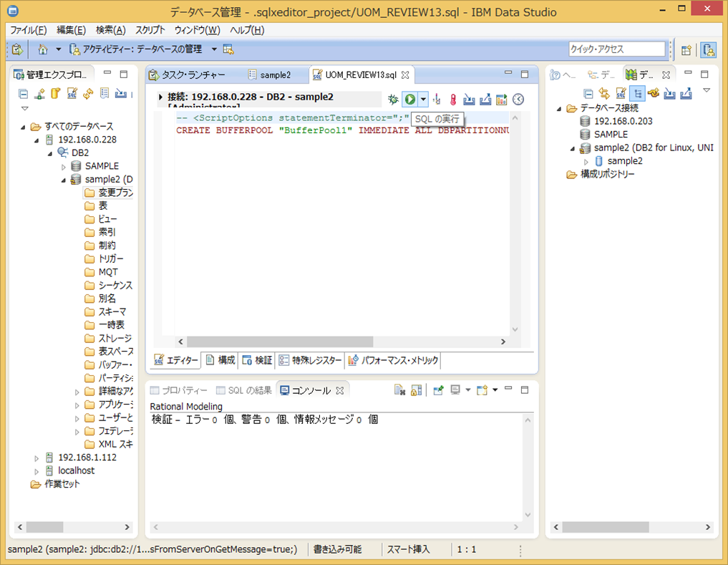Click the scroll lock icon in console toolbar
The width and height of the screenshot is (728, 565).
coord(417,390)
